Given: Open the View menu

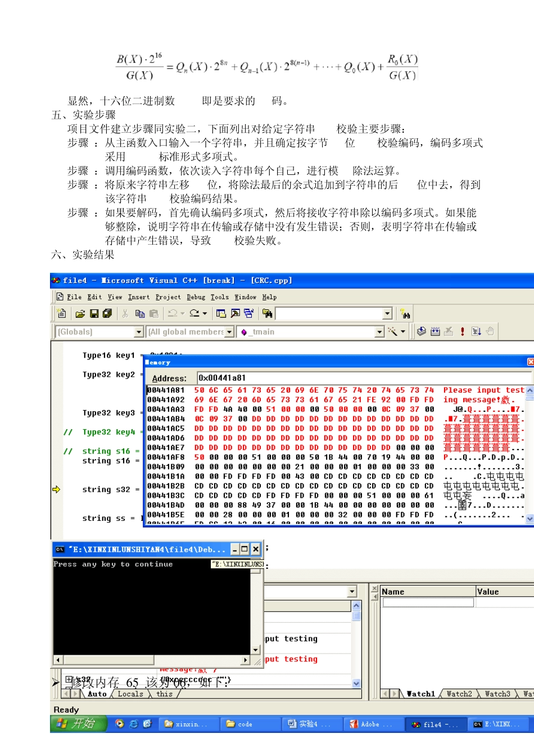Looking at the screenshot, I should (x=115, y=297).
